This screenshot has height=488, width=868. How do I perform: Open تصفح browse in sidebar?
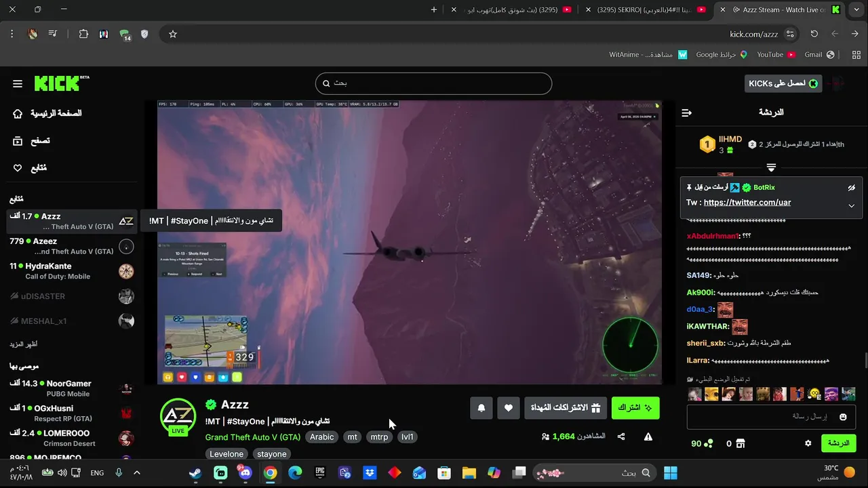pyautogui.click(x=31, y=141)
